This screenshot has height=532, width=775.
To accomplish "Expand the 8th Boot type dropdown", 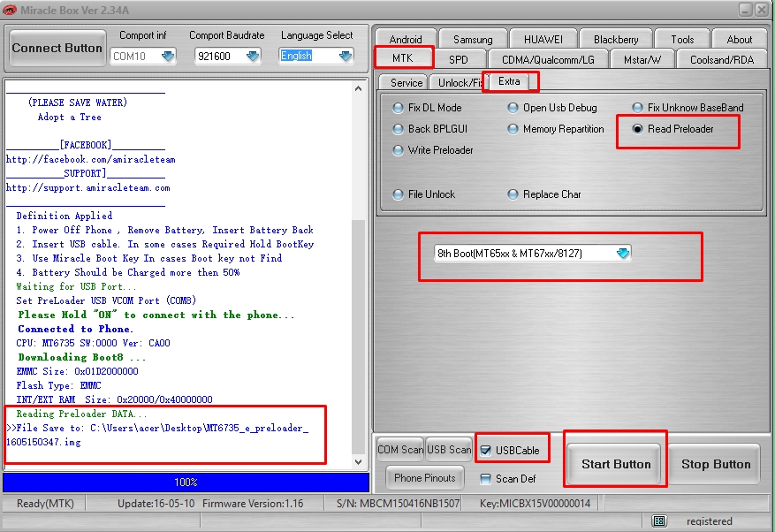I will point(623,253).
